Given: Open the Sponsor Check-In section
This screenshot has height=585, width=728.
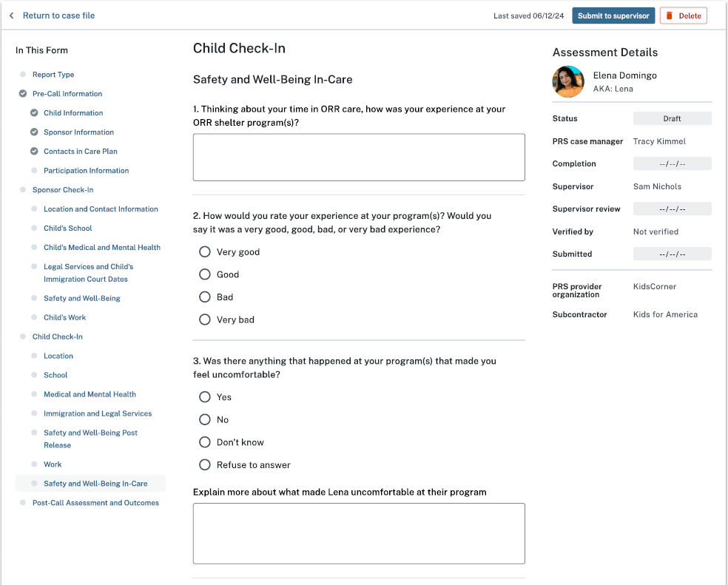Looking at the screenshot, I should click(x=63, y=190).
